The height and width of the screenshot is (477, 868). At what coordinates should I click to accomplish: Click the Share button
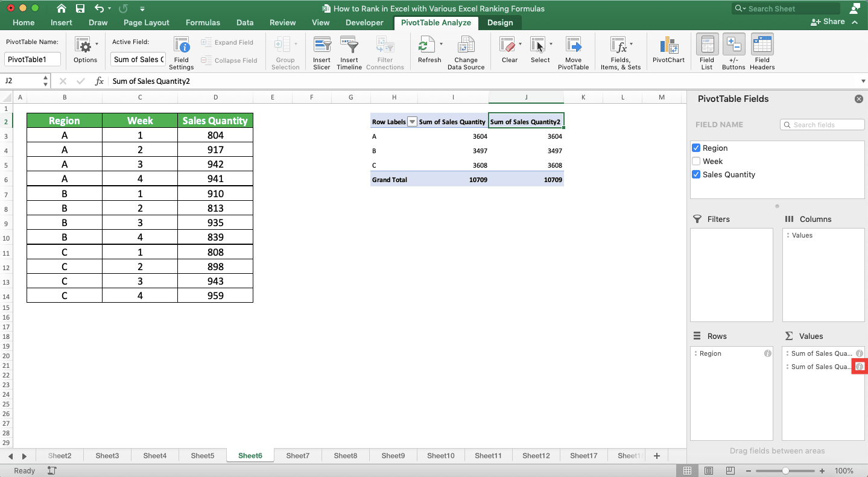coord(828,22)
